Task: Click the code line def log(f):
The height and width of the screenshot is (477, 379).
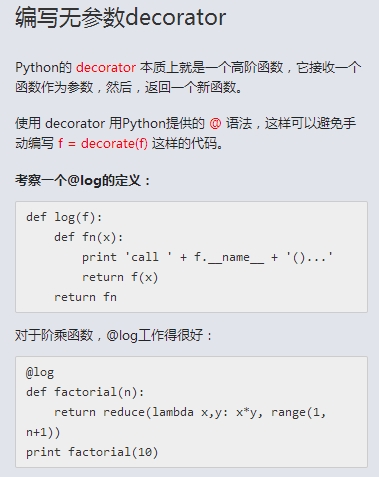Action: point(64,217)
